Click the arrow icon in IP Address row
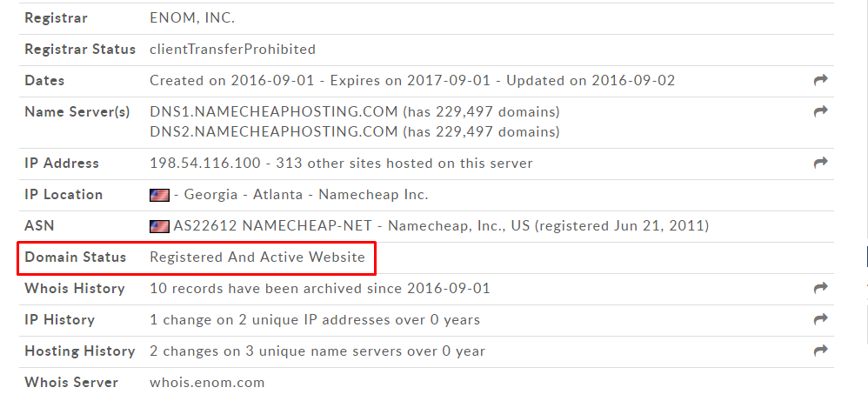868x401 pixels. coord(820,163)
